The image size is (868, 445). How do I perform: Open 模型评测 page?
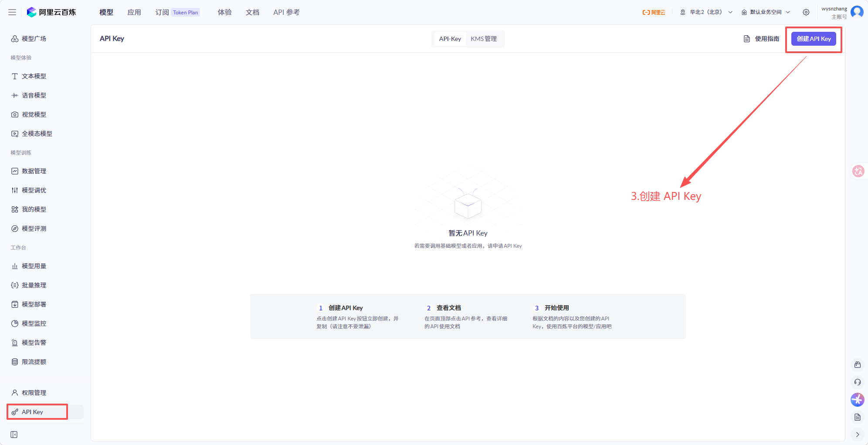(x=45, y=229)
